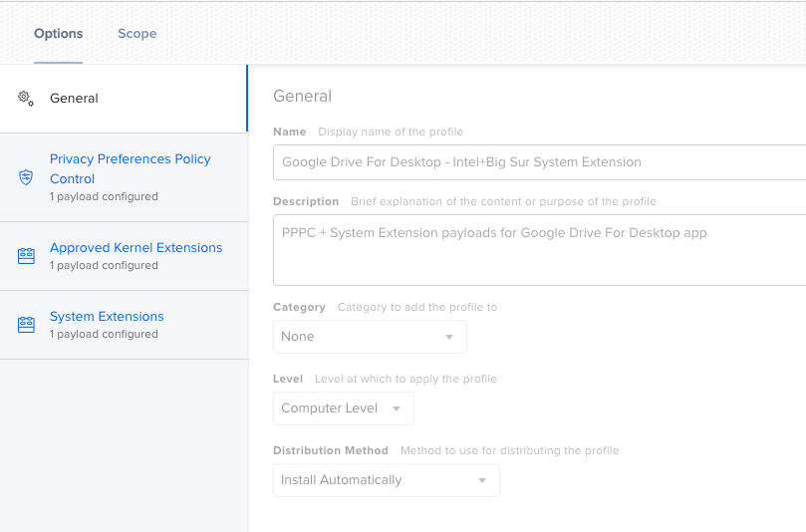
Task: Expand the Computer Level dropdown
Action: tap(344, 408)
